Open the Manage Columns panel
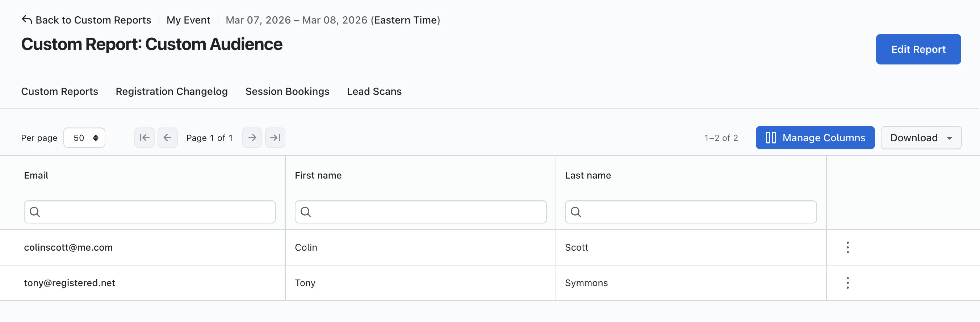 (x=814, y=138)
